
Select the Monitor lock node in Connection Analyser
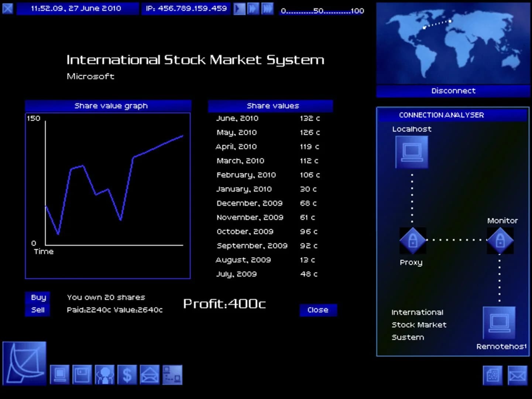(x=500, y=240)
